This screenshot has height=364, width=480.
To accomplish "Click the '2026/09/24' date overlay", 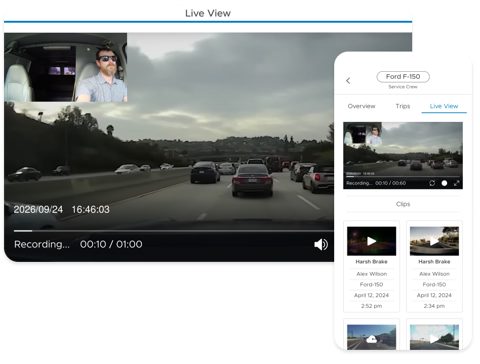I will 38,209.
